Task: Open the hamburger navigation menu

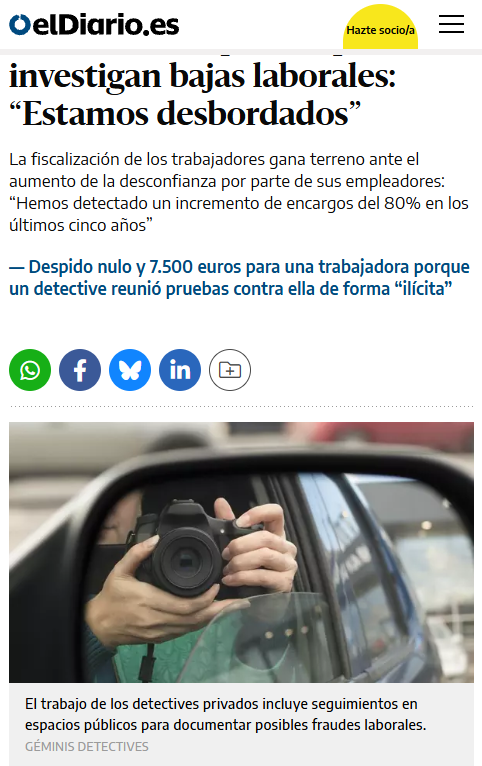Action: click(x=451, y=24)
